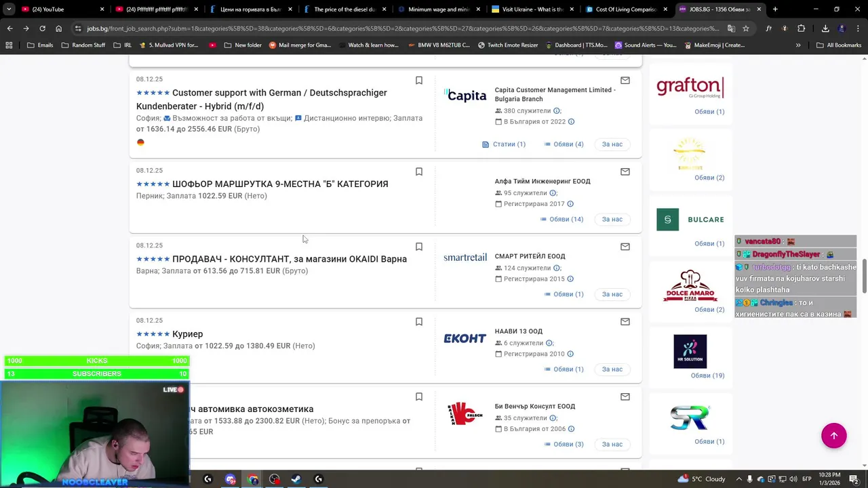This screenshot has width=868, height=488.
Task: Click the pink scroll-to-top arrow button
Action: [834, 436]
